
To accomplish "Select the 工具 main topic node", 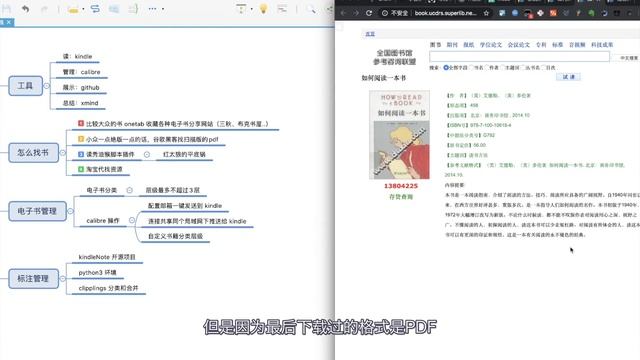I will (x=25, y=86).
